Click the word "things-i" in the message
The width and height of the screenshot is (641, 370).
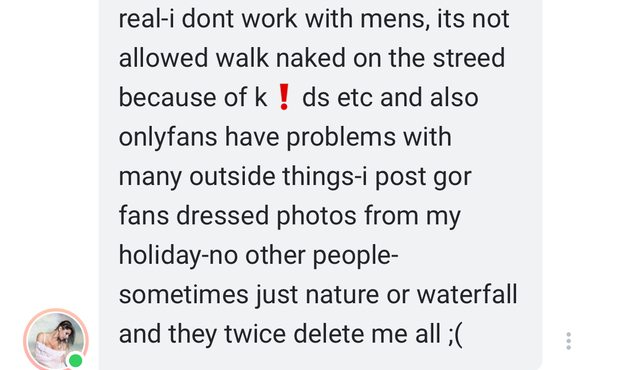pyautogui.click(x=325, y=177)
